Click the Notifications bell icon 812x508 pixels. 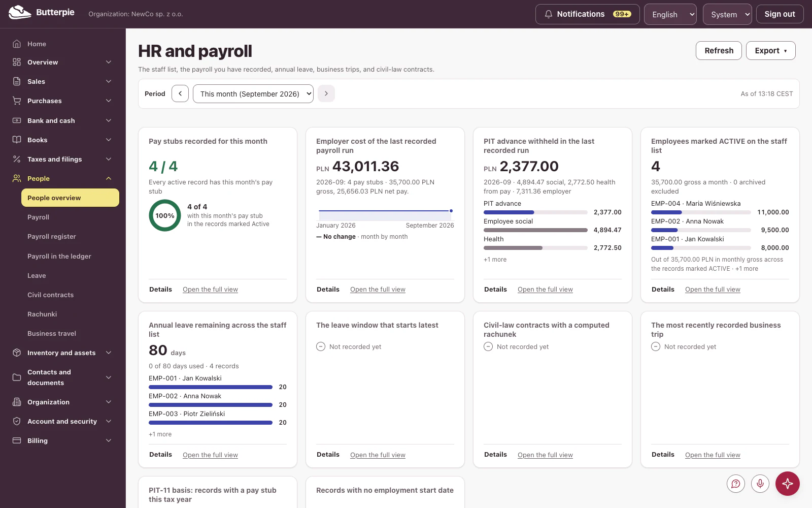pyautogui.click(x=548, y=14)
